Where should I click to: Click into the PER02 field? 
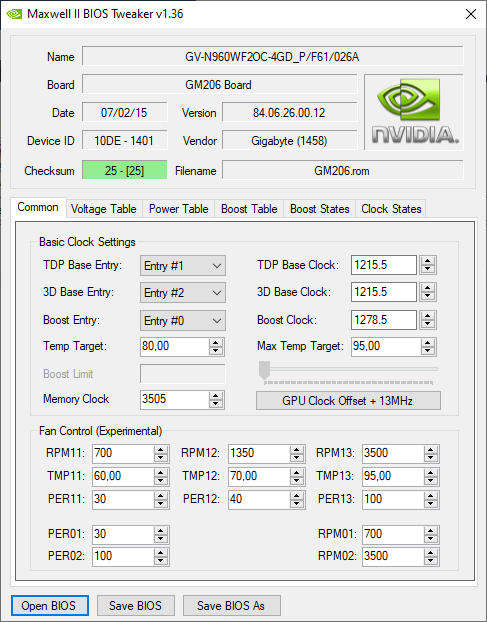pos(123,557)
